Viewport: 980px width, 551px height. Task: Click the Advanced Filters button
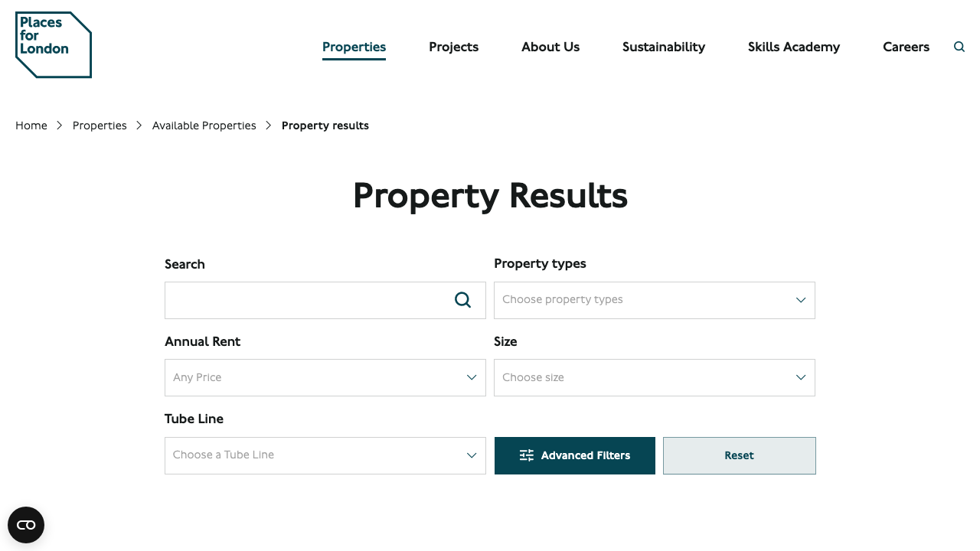[574, 455]
